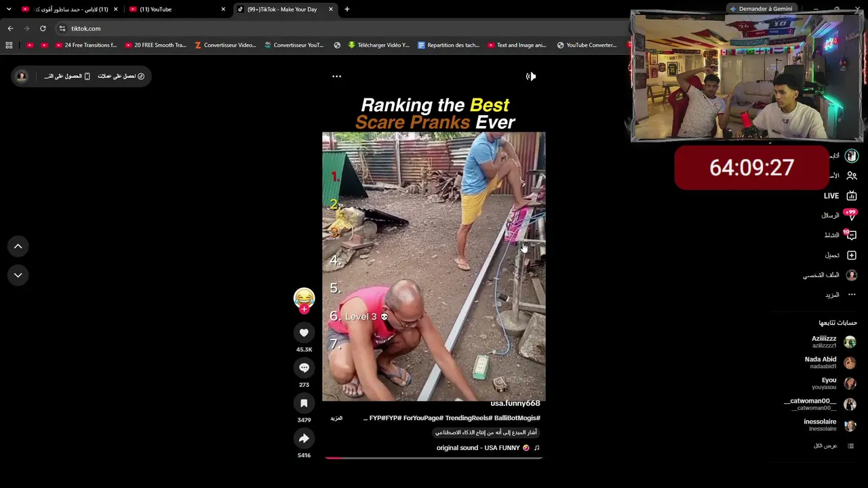Reload the page

click(43, 28)
